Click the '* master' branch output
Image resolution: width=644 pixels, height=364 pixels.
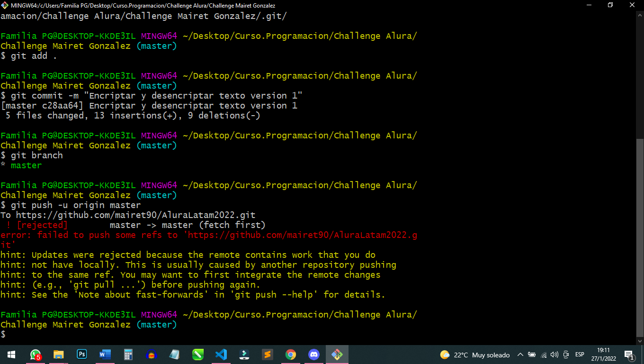tap(21, 165)
